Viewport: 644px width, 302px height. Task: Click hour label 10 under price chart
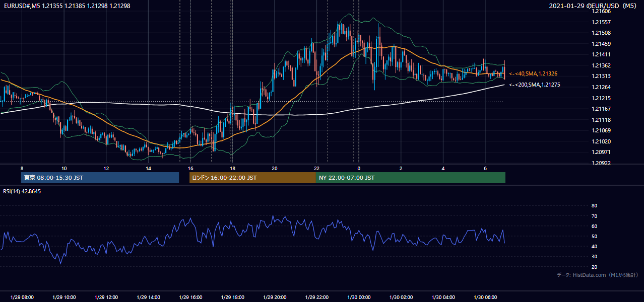point(64,168)
